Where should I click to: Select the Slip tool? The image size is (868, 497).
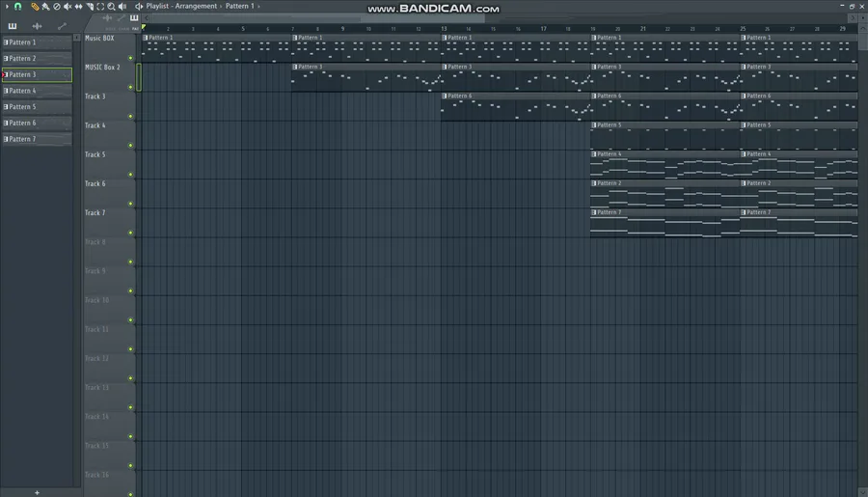79,7
